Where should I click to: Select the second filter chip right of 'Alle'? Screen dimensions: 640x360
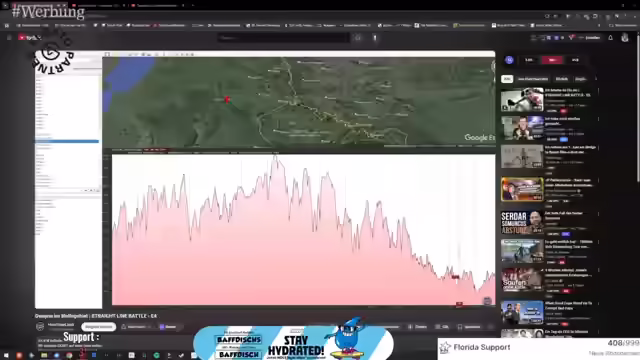[x=533, y=79]
